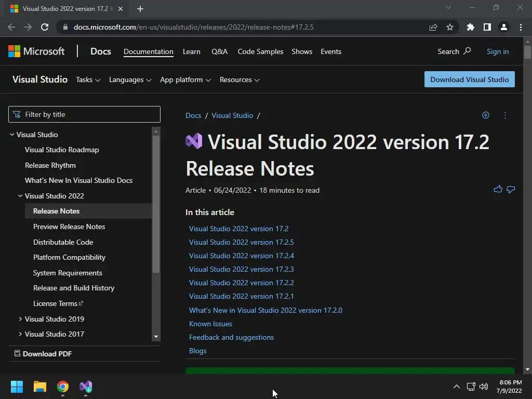The height and width of the screenshot is (399, 532).
Task: Click the Filter by title field
Action: 84,114
